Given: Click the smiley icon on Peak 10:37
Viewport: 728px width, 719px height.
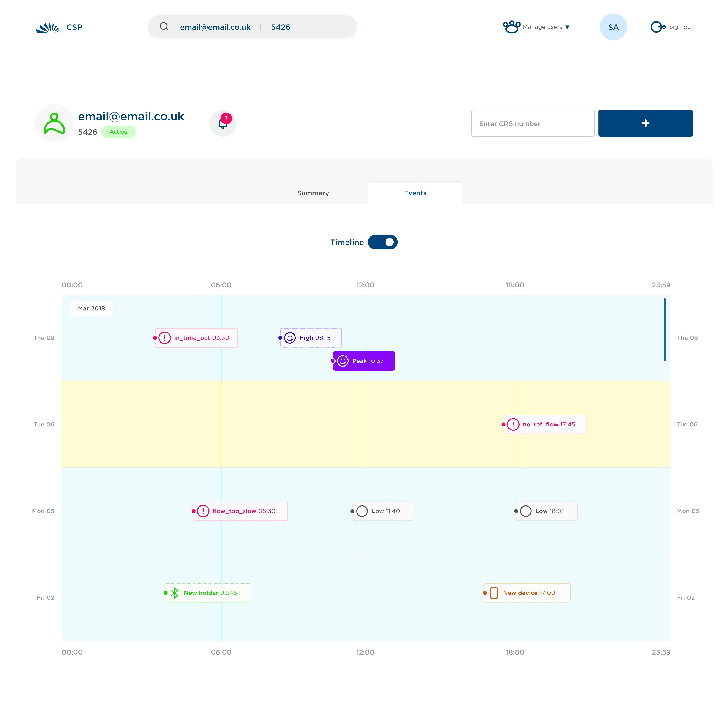Looking at the screenshot, I should pos(342,361).
